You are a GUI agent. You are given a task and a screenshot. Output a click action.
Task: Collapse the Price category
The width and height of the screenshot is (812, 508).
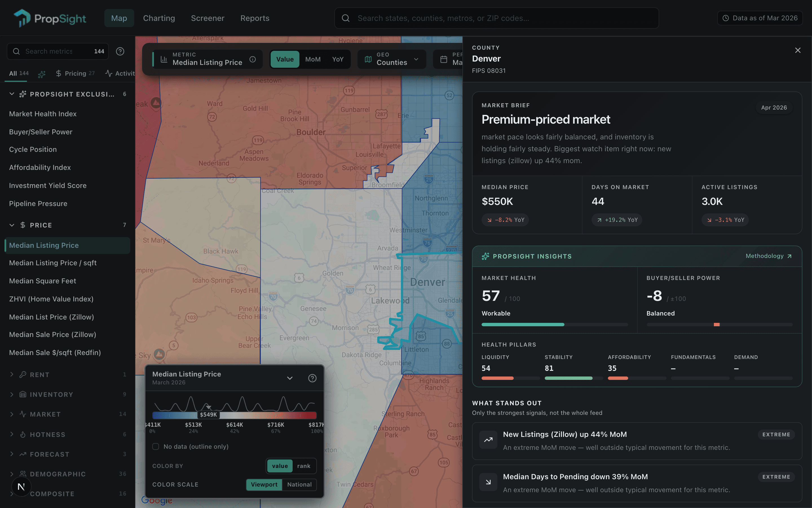(12, 225)
